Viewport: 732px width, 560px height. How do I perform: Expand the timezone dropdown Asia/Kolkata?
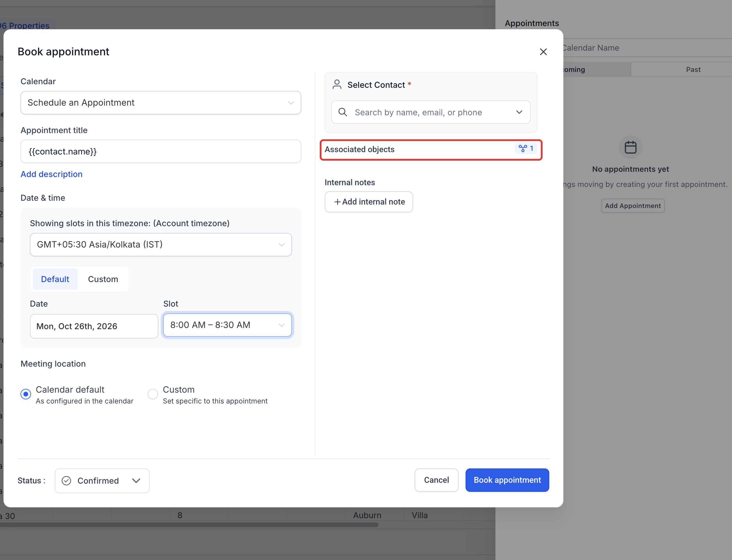pos(161,244)
